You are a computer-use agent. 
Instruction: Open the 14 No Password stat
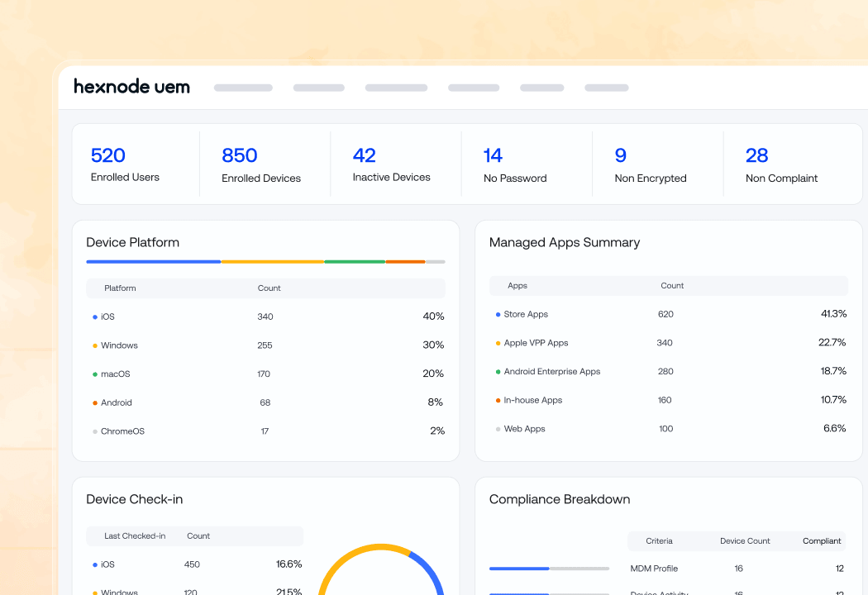515,164
